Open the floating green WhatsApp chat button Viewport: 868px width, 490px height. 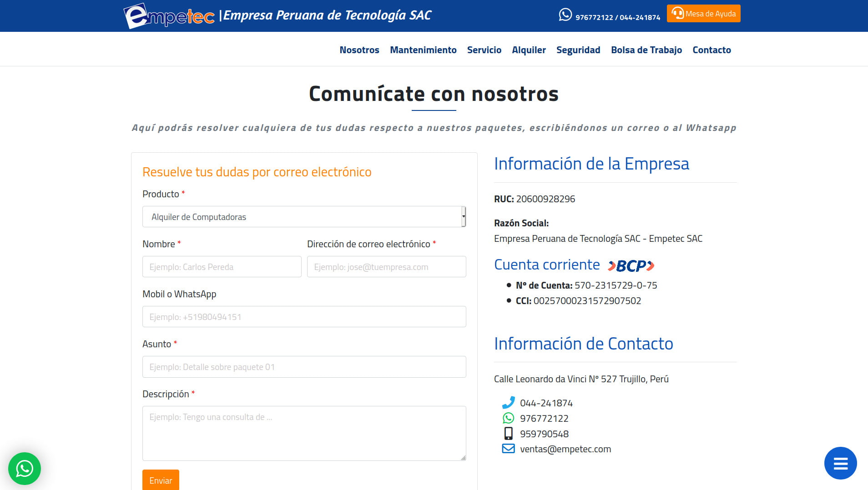[25, 469]
